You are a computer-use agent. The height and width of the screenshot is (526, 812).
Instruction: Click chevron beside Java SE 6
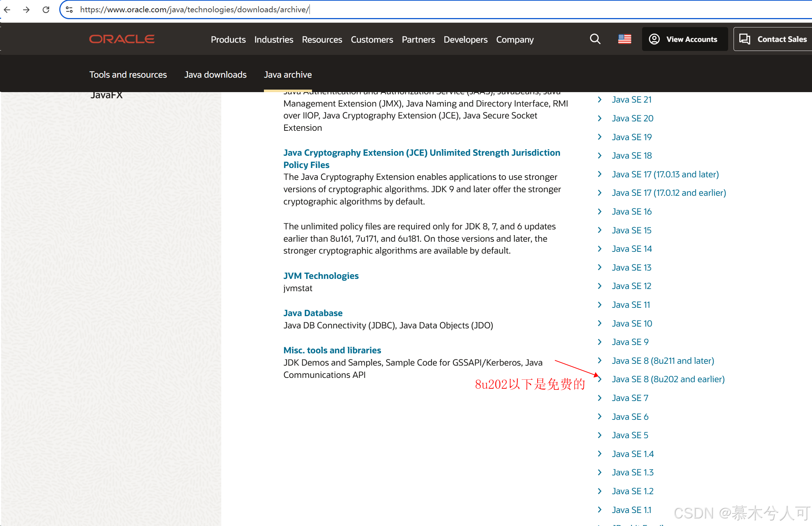(x=600, y=417)
